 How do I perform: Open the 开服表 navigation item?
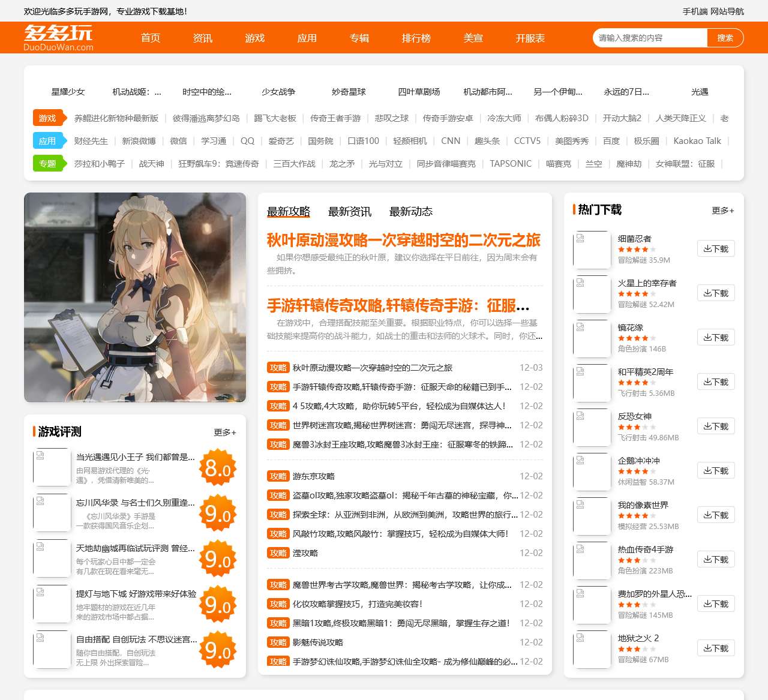530,38
